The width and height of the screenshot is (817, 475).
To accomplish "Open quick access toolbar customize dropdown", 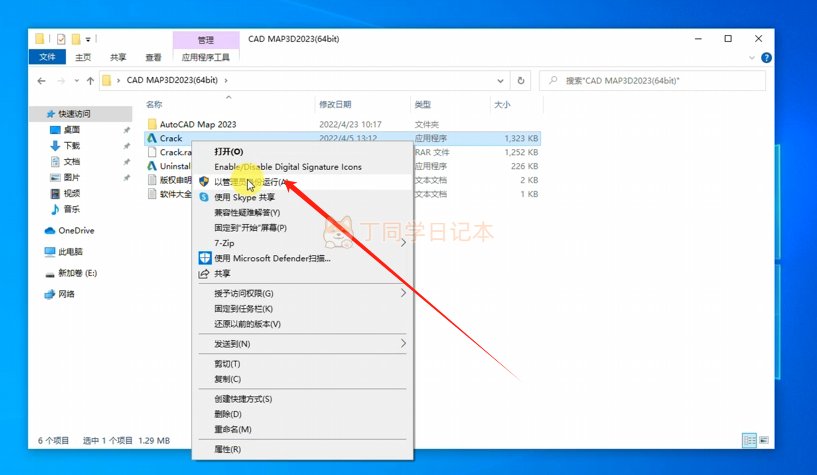I will coord(88,40).
